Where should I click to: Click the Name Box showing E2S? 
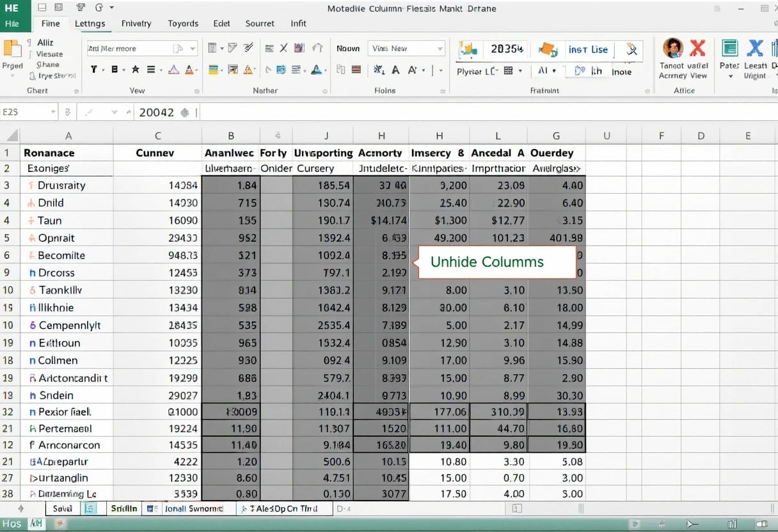tap(29, 112)
